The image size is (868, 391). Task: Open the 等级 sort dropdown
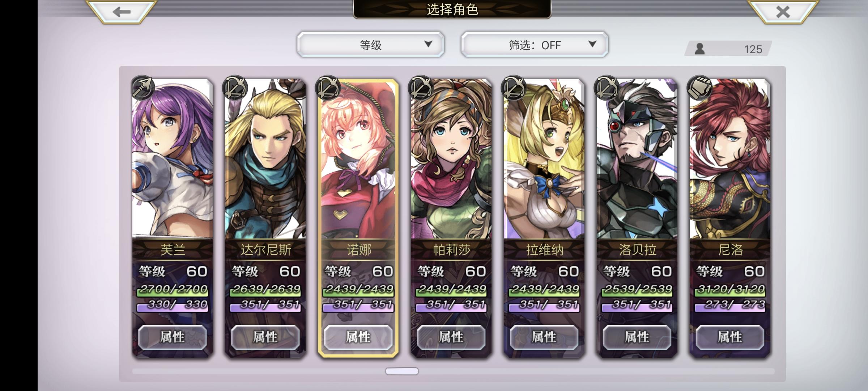pyautogui.click(x=371, y=45)
